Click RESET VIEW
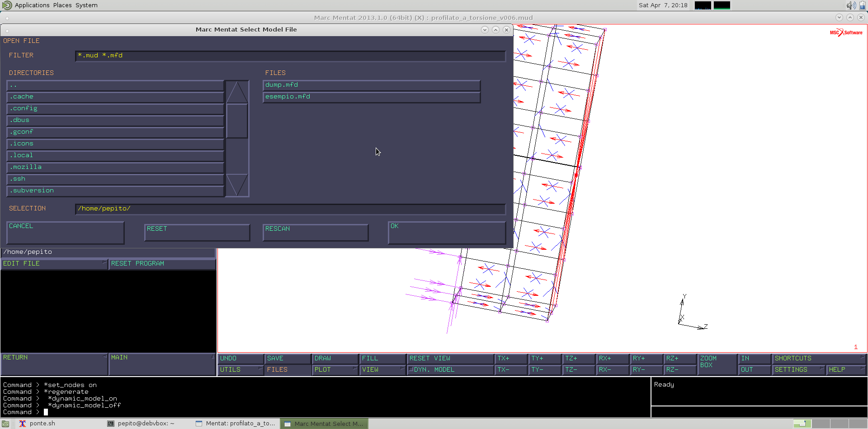 (450, 359)
